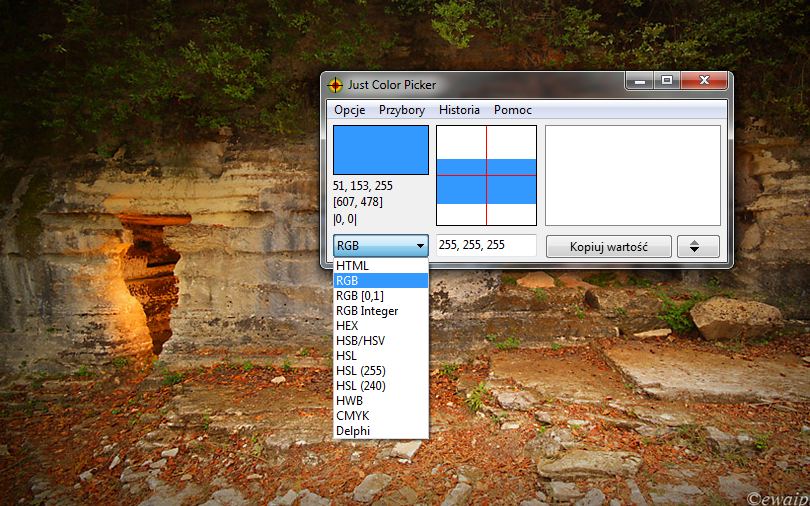Pick plain HSL format option
The width and height of the screenshot is (810, 506).
pos(381,356)
